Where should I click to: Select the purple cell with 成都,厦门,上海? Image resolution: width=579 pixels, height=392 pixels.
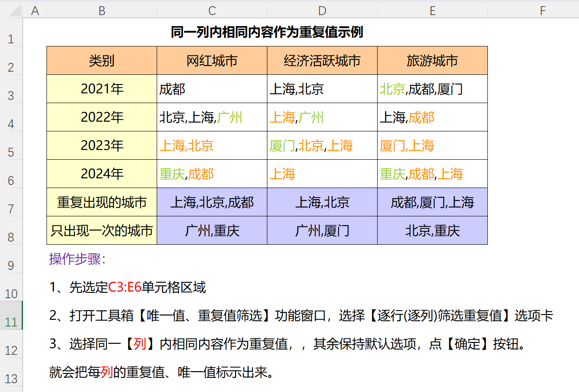tap(432, 202)
